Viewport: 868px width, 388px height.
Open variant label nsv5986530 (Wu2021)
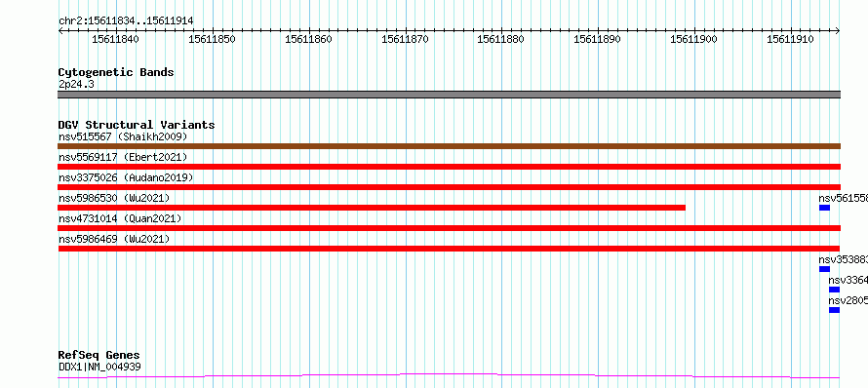click(x=114, y=198)
